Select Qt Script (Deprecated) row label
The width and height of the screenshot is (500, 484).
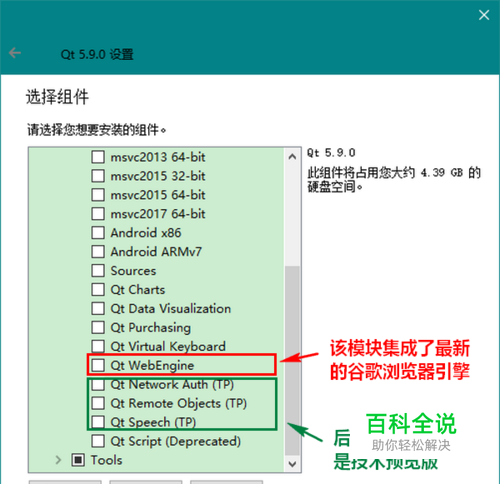click(176, 441)
